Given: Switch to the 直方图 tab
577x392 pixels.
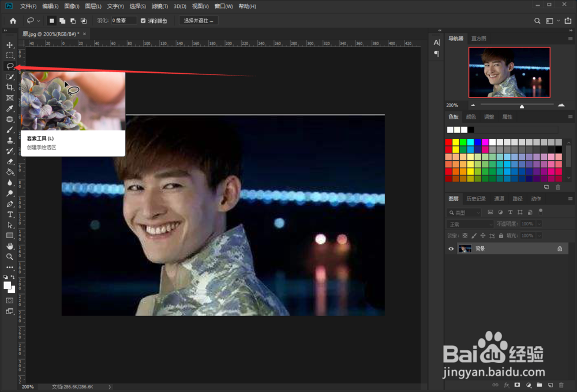Looking at the screenshot, I should [x=479, y=39].
